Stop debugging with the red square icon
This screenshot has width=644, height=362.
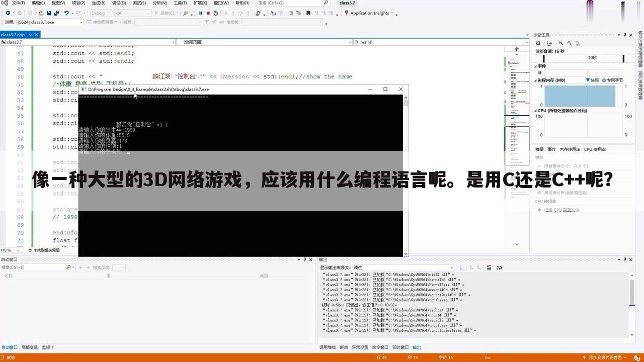click(x=208, y=13)
